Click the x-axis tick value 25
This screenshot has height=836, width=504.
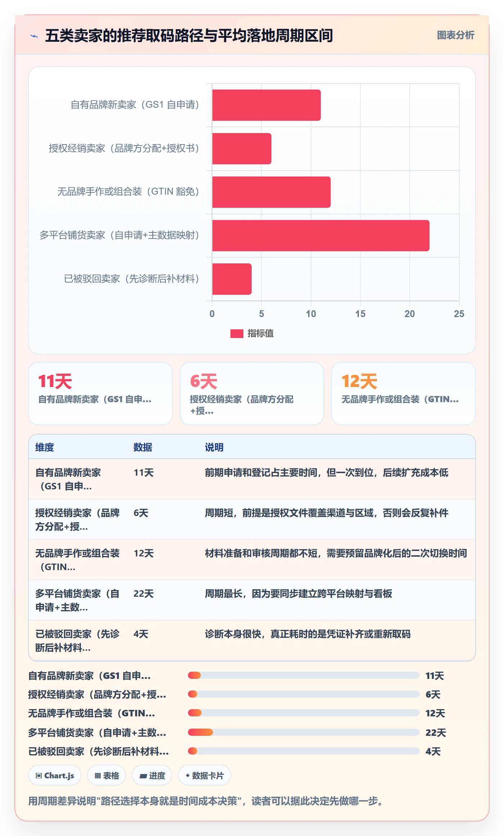[459, 314]
